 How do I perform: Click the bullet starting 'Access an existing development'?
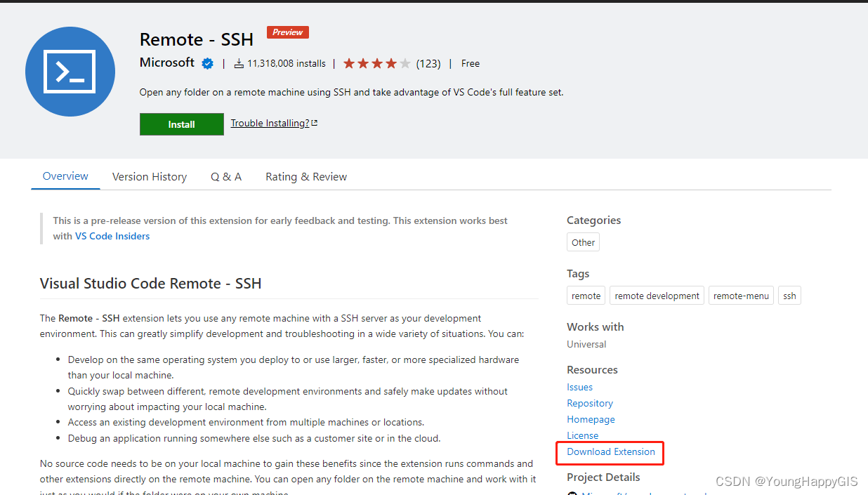[246, 423]
